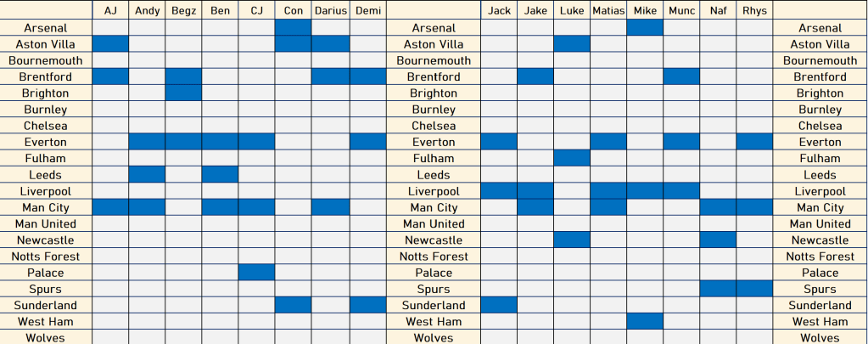The height and width of the screenshot is (344, 868).
Task: Click the empty Wolves cell under Demi
Action: (367, 337)
